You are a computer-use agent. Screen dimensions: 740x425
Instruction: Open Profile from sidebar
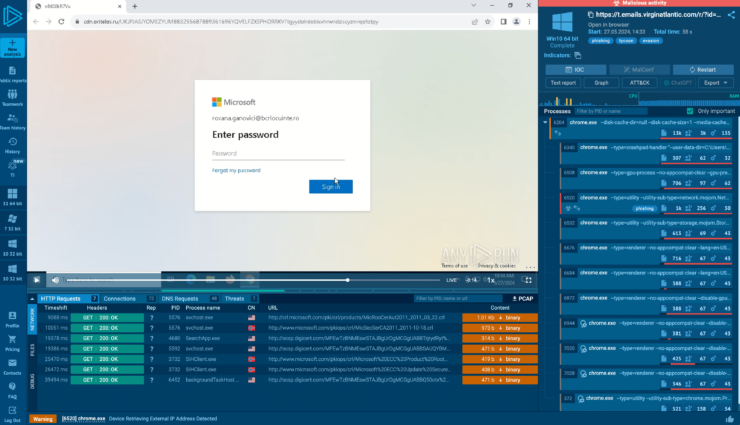12,319
